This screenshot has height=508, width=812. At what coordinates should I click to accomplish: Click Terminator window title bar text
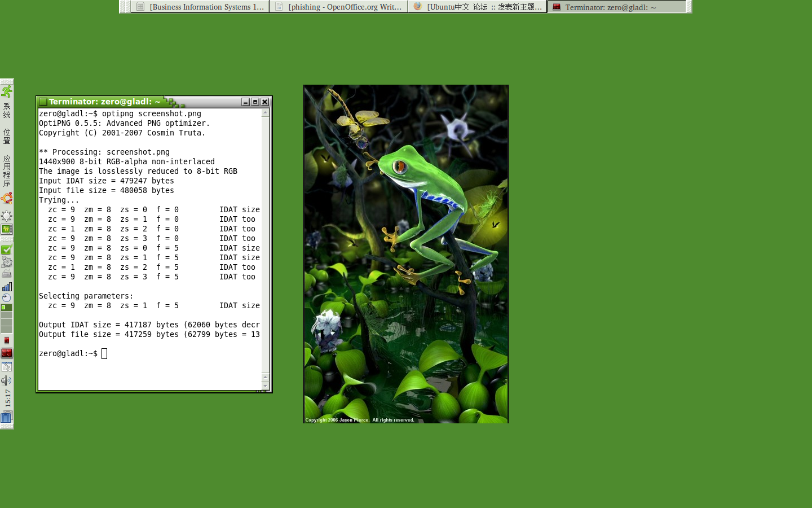(x=104, y=102)
